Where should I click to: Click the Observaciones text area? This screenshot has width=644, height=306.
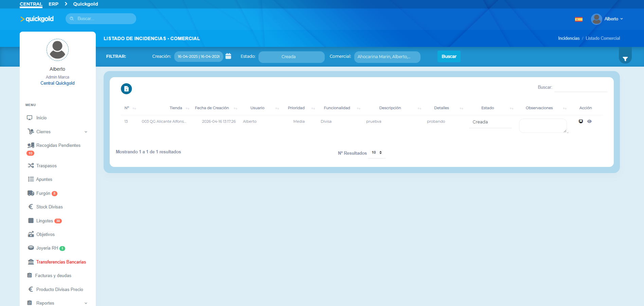coord(543,126)
